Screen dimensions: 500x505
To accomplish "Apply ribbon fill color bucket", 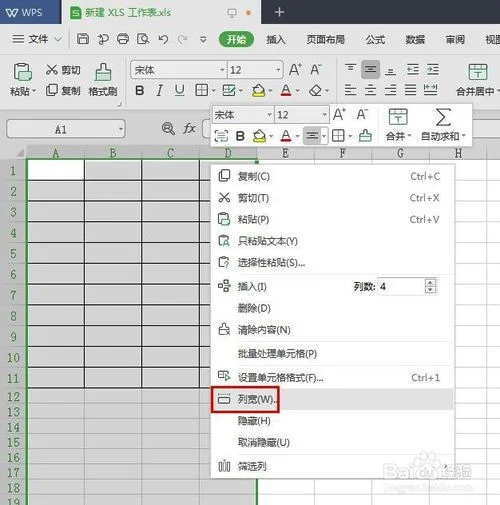I will 259,90.
